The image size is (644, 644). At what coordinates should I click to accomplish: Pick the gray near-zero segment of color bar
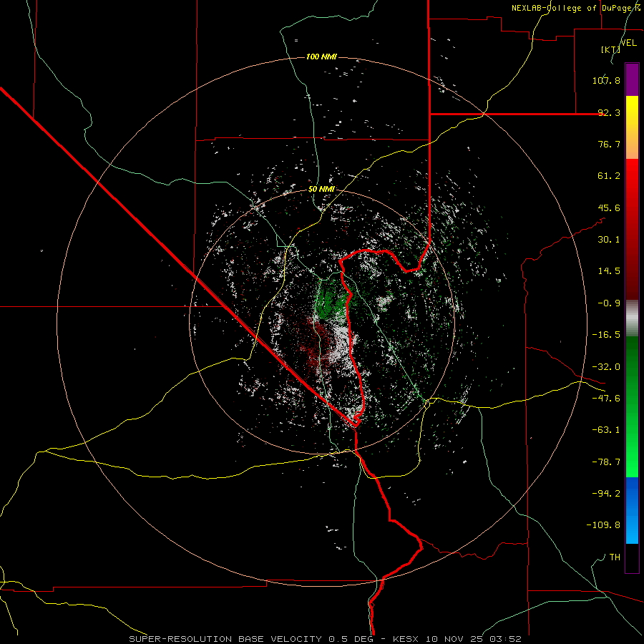point(632,318)
